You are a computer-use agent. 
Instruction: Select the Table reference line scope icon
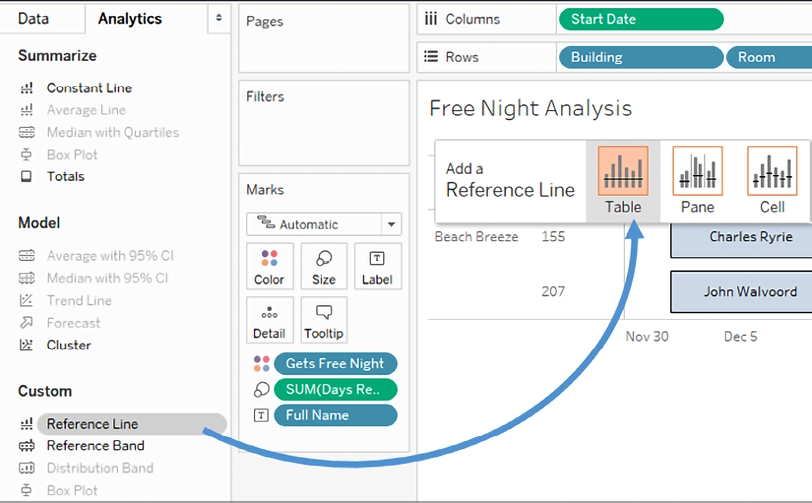click(x=622, y=172)
